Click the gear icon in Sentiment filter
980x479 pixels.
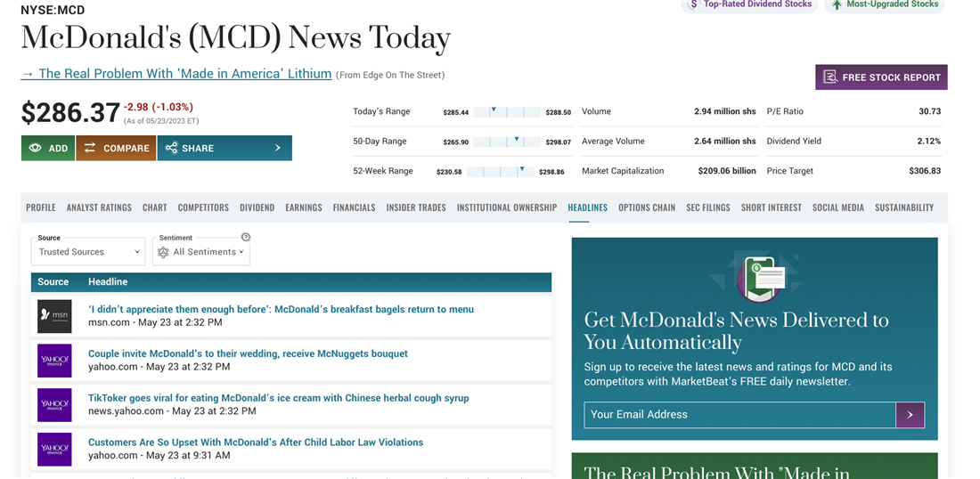(x=163, y=252)
